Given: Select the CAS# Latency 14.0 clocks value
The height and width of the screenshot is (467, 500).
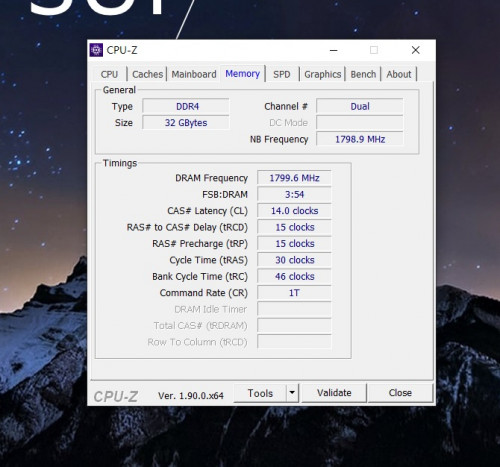Looking at the screenshot, I should (x=294, y=211).
